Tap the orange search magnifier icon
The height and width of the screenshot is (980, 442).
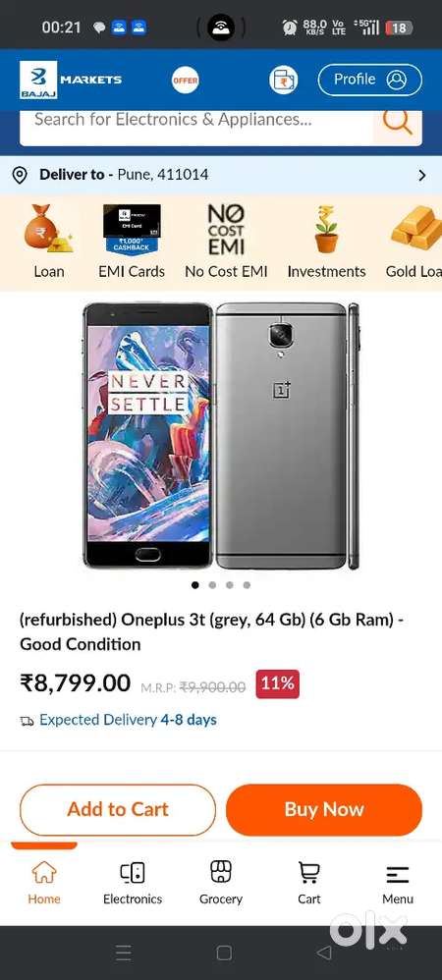pyautogui.click(x=398, y=121)
